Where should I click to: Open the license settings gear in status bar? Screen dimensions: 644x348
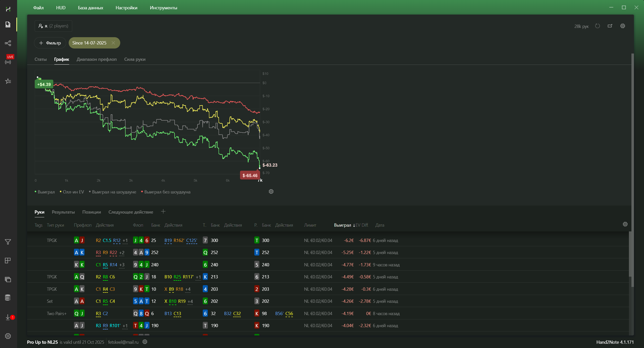point(145,342)
